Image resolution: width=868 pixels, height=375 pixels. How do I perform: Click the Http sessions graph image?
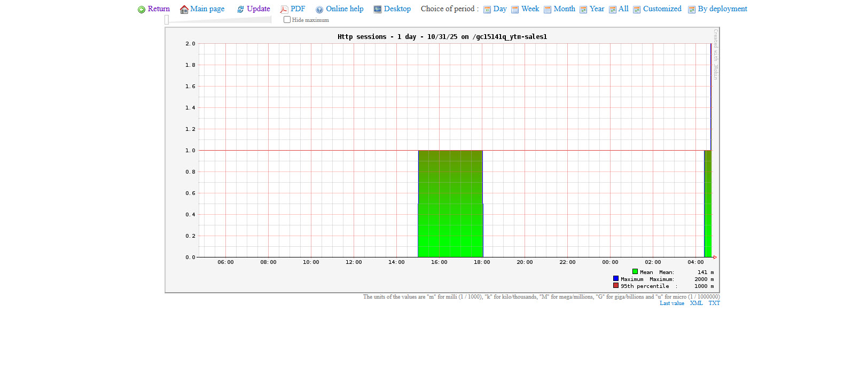(x=442, y=160)
